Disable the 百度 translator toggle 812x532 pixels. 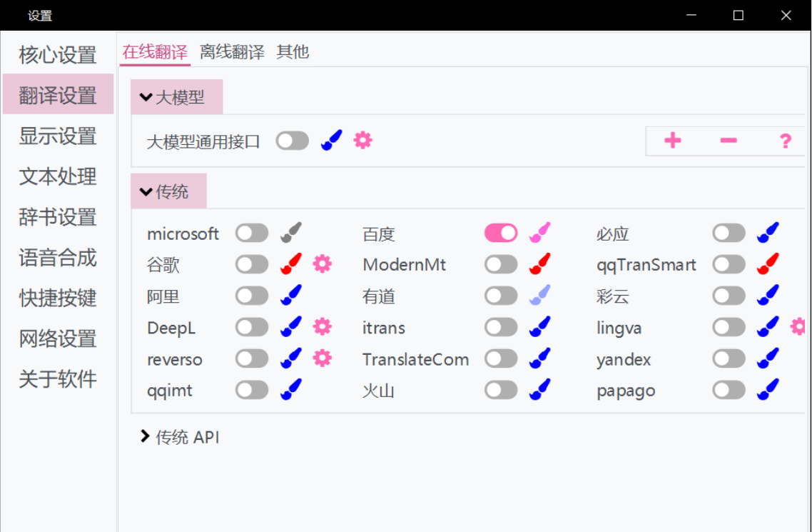(501, 233)
